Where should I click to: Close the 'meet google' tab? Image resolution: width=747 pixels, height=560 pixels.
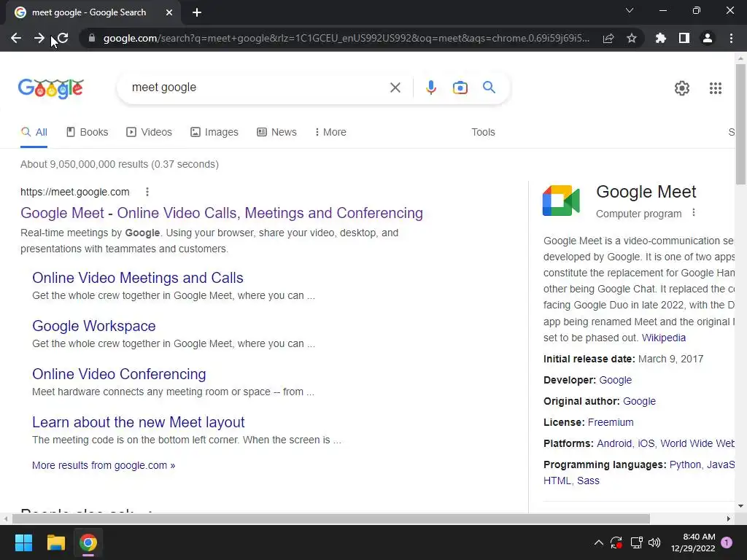(x=169, y=12)
